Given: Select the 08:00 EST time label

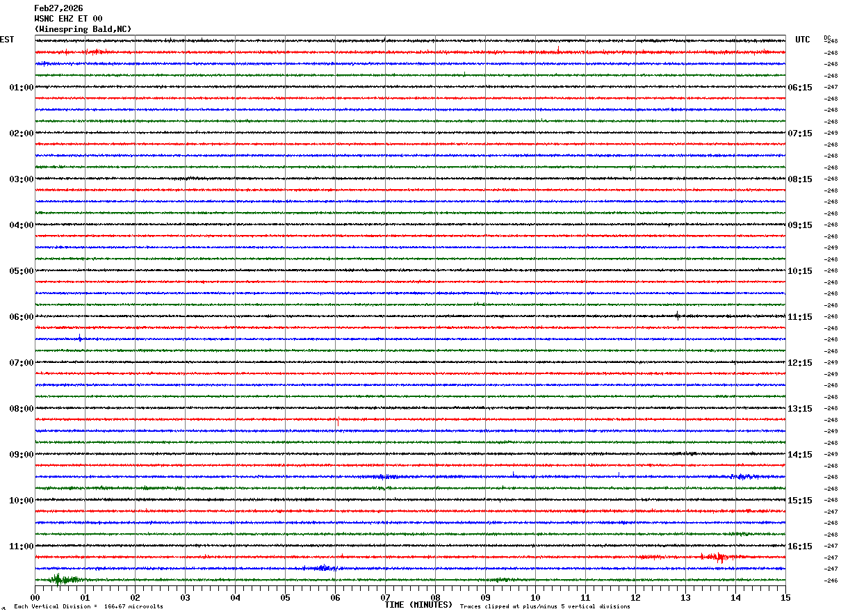Looking at the screenshot, I should (22, 409).
